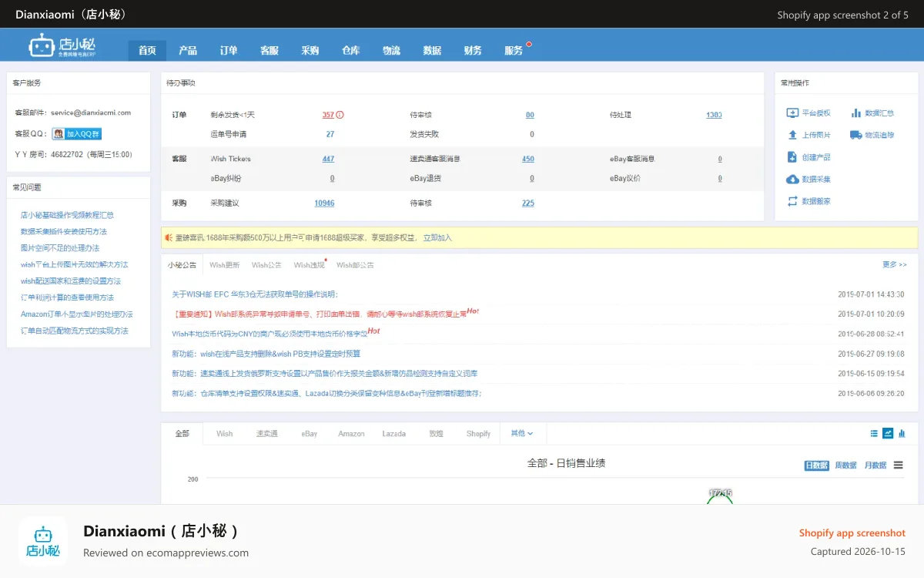Open the 订单 navigation menu
The width and height of the screenshot is (924, 578).
(229, 50)
